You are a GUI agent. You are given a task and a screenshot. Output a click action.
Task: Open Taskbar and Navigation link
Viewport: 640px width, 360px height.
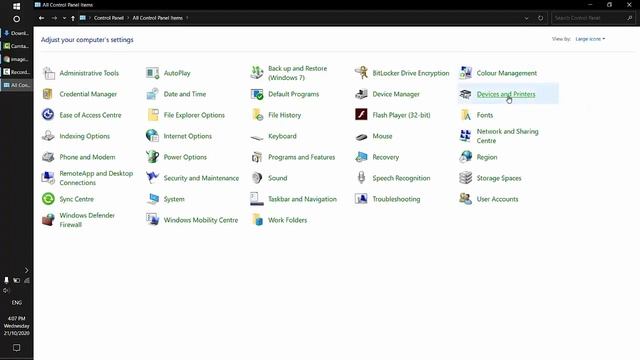click(302, 199)
